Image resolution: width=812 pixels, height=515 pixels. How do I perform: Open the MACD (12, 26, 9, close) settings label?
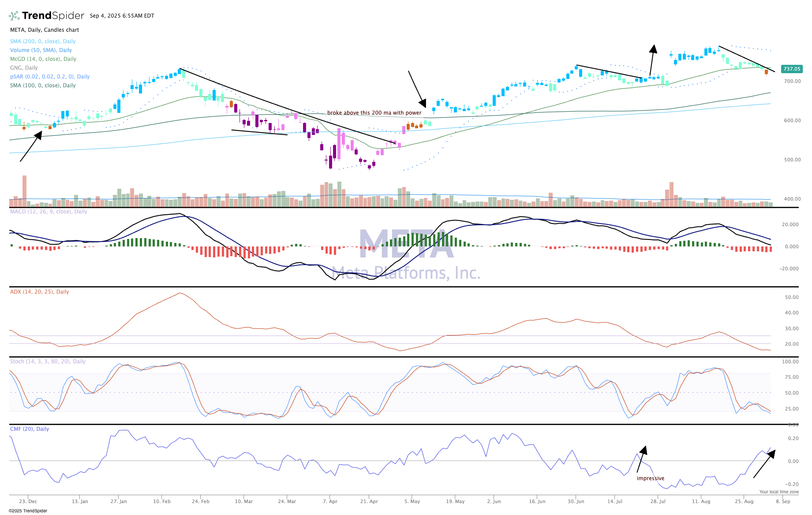click(x=49, y=212)
